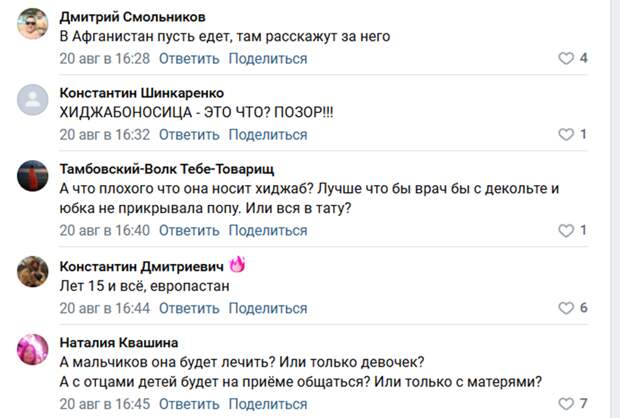Click Наталия Квашина's name link

tap(119, 342)
